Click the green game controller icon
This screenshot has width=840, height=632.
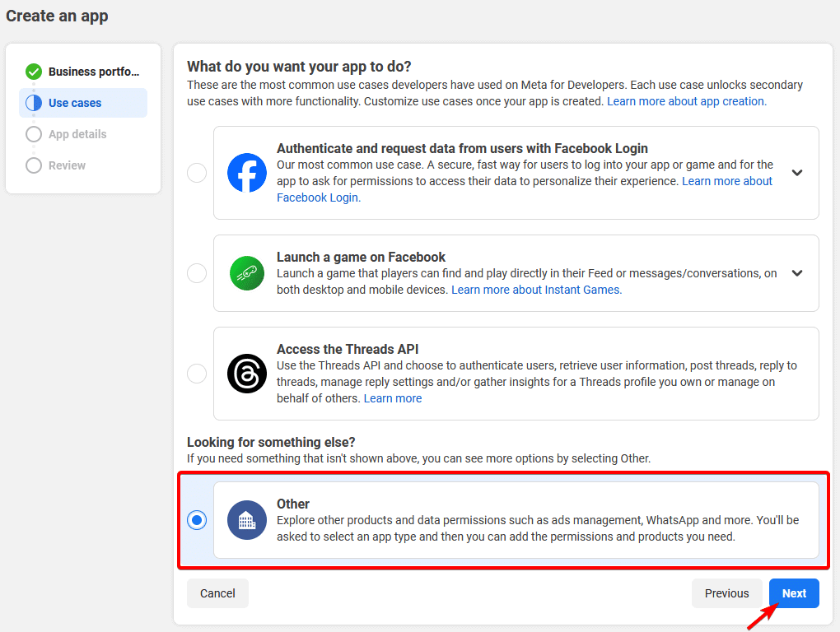pyautogui.click(x=247, y=273)
